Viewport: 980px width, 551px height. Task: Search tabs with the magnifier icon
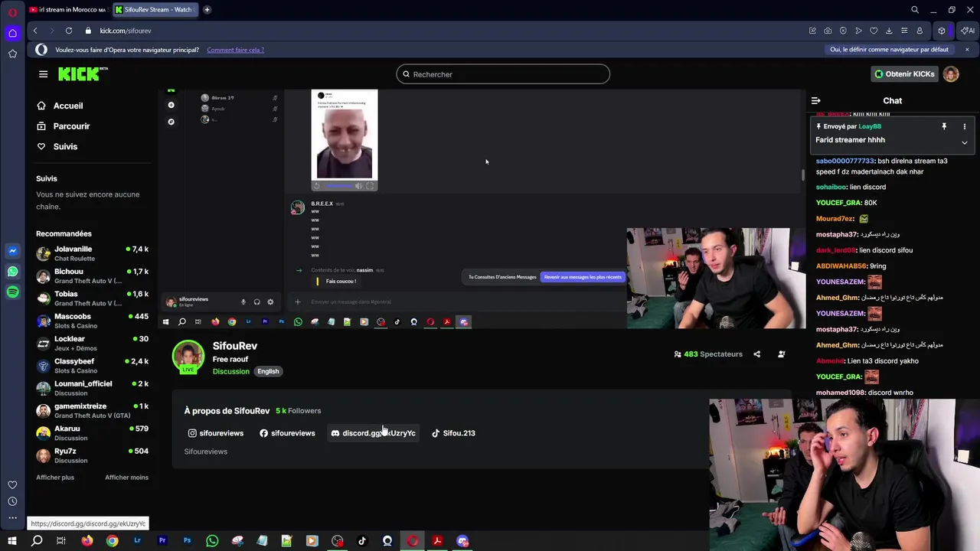pos(915,10)
